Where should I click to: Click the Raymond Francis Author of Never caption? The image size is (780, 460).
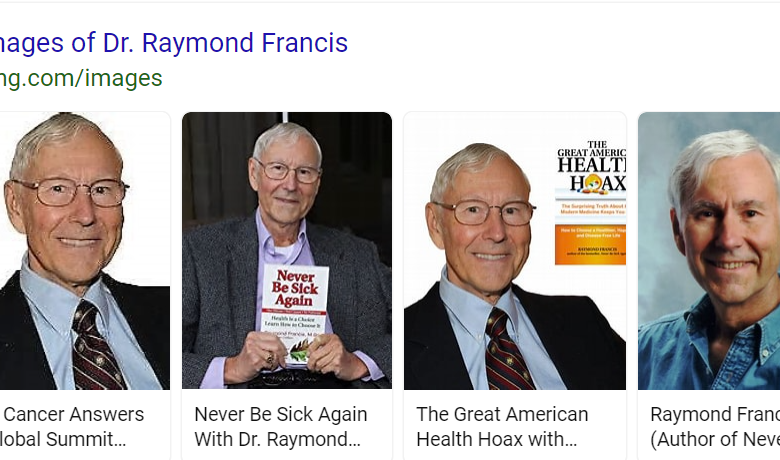[715, 427]
